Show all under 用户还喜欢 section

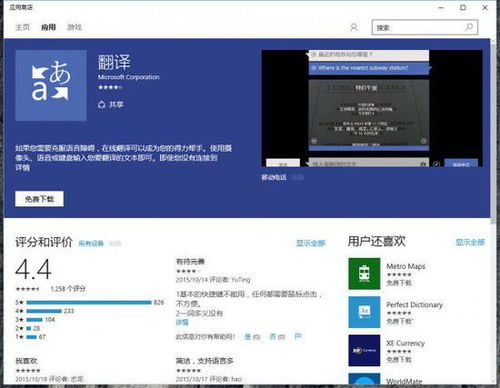click(470, 242)
